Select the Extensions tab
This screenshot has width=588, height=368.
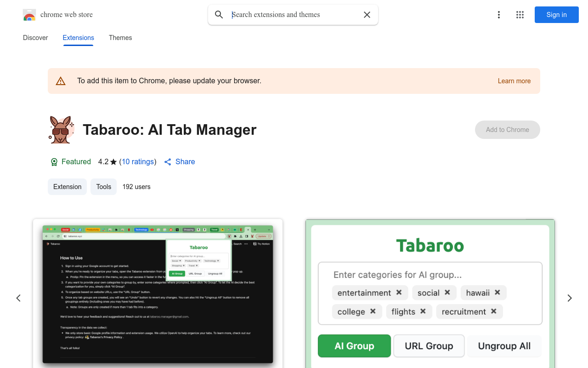(x=79, y=38)
